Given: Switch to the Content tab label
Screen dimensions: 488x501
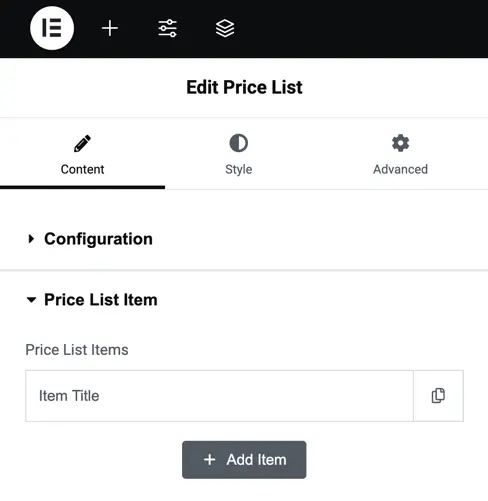Looking at the screenshot, I should [82, 169].
